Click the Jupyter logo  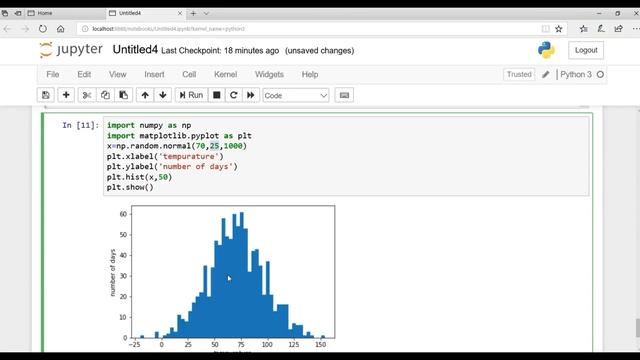coord(71,50)
